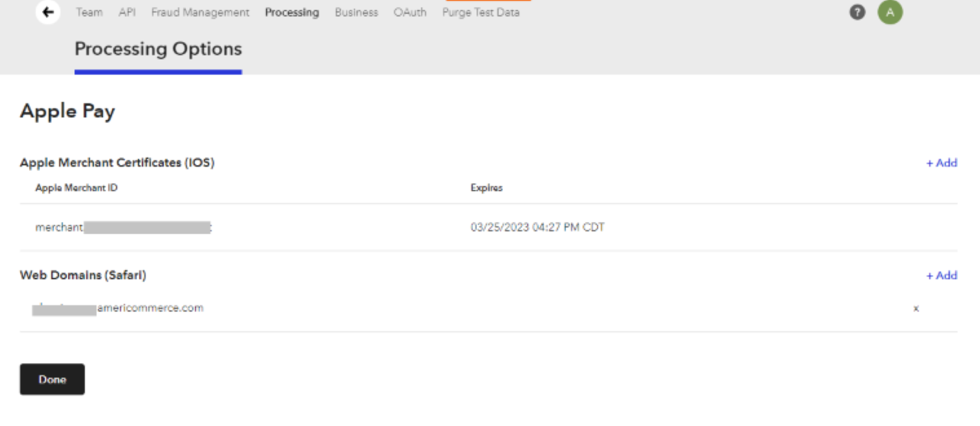Open the help question mark icon
Viewport: 980px width, 426px height.
coord(857,12)
